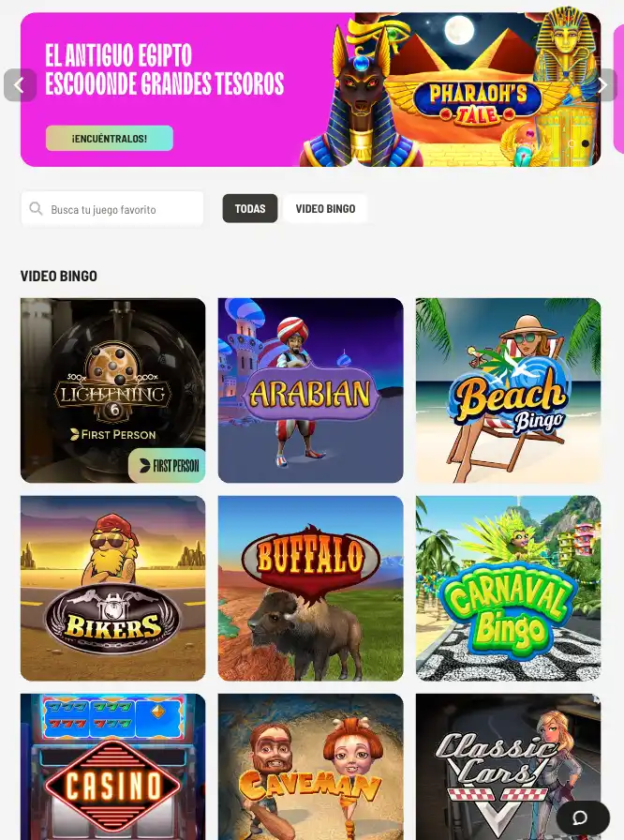Click the search magnifier icon
The width and height of the screenshot is (624, 840).
(x=36, y=208)
